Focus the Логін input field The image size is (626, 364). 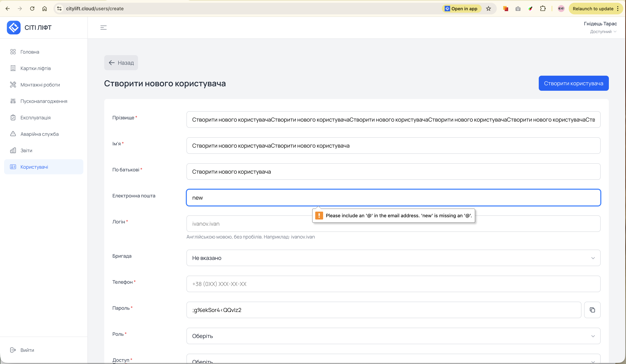click(248, 224)
